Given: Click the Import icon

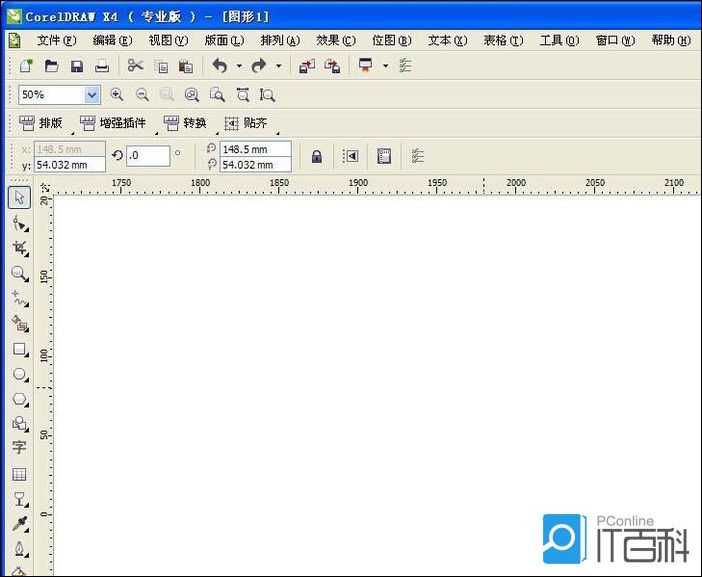Looking at the screenshot, I should (307, 66).
